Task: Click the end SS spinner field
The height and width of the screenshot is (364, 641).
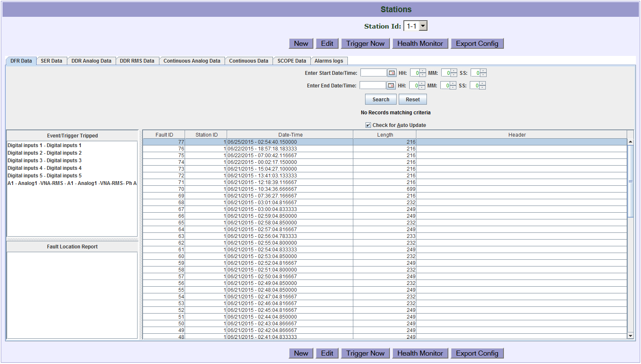Action: [x=474, y=85]
